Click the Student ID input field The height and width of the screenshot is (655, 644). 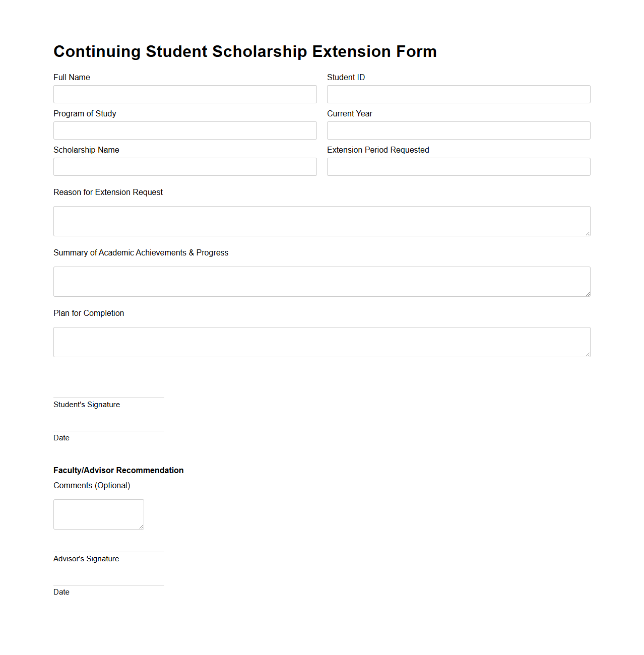click(x=459, y=94)
